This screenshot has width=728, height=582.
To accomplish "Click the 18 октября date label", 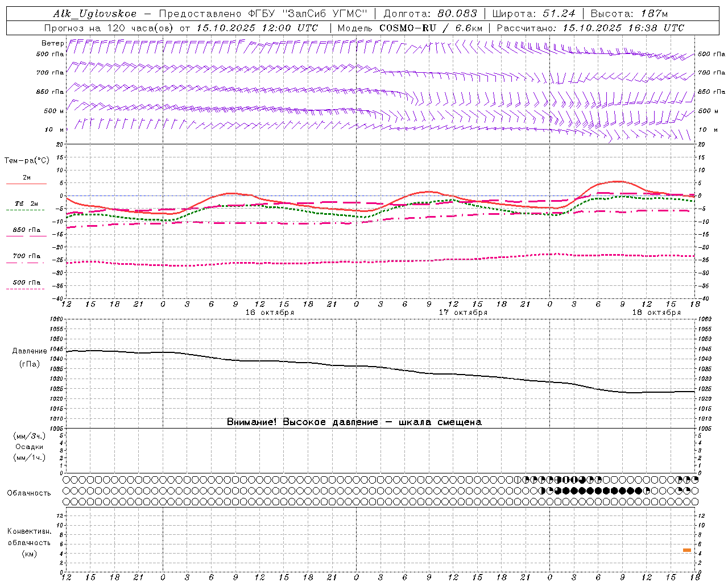I will [x=656, y=313].
